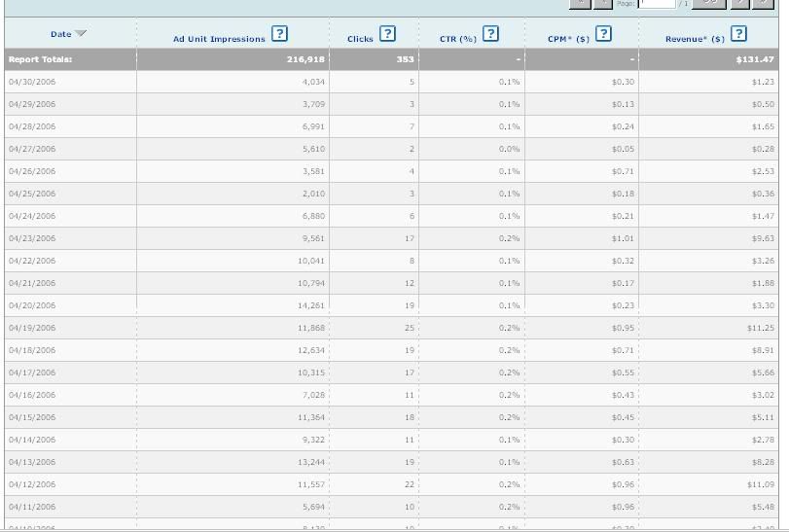
Task: Sort by CPM ($) column header
Action: point(568,39)
